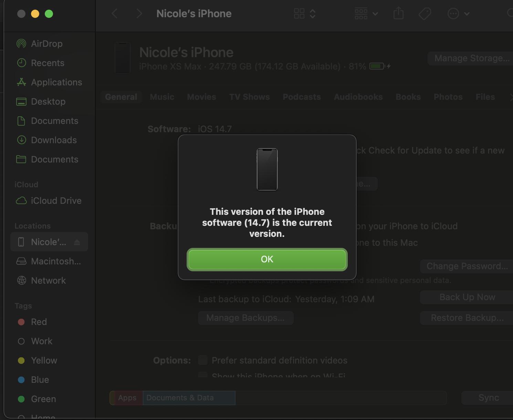Filter by the Red tag
The image size is (513, 420).
pyautogui.click(x=32, y=322)
